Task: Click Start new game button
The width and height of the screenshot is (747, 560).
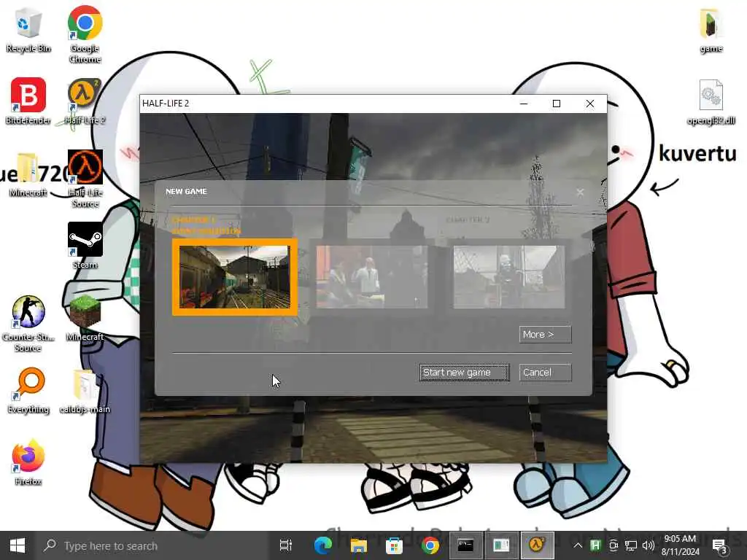Action: coord(465,373)
